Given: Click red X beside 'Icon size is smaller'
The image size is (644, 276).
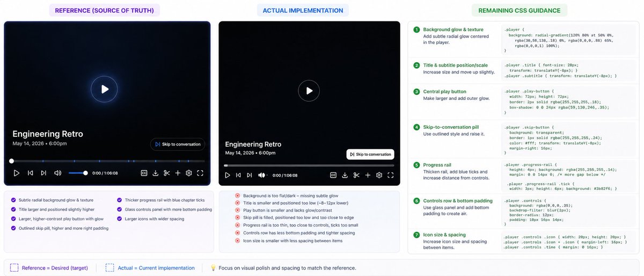Looking at the screenshot, I should click(x=237, y=241).
